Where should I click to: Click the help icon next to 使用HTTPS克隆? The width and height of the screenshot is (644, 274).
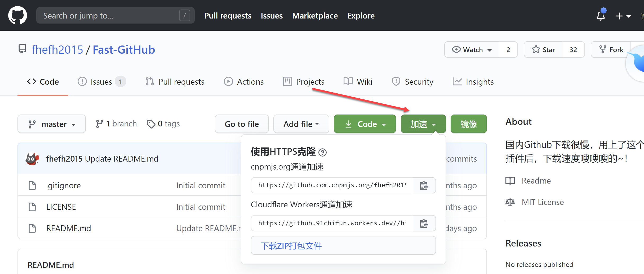tap(322, 152)
